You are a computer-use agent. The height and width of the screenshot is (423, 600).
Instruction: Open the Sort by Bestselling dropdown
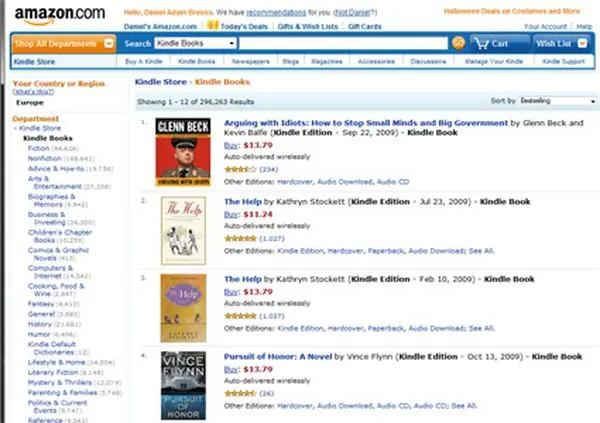558,101
